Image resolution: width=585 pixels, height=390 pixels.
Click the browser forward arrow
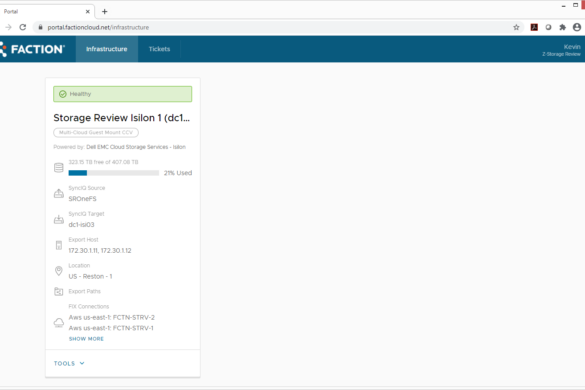click(8, 27)
